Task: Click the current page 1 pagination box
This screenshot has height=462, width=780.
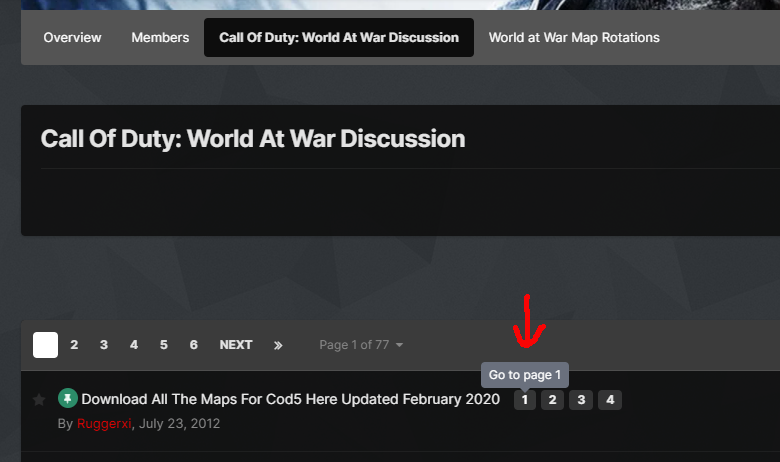Action: click(45, 345)
